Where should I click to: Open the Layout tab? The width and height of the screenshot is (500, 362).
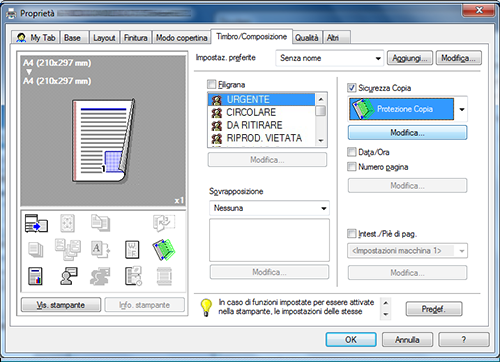click(x=104, y=38)
